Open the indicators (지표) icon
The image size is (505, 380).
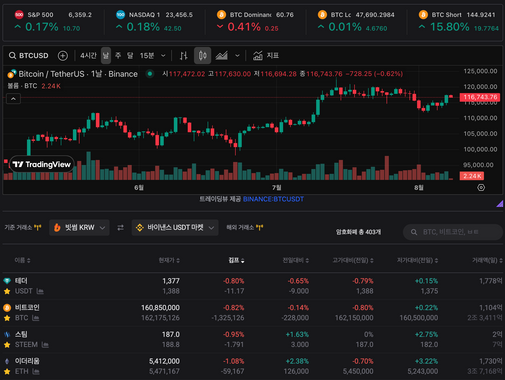click(x=266, y=56)
